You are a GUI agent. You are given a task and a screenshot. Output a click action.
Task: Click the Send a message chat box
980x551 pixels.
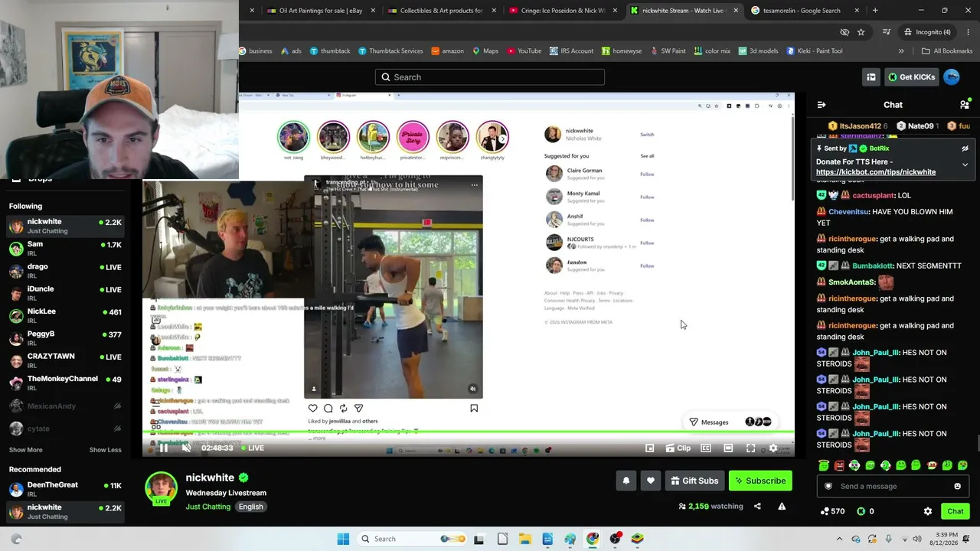point(892,486)
